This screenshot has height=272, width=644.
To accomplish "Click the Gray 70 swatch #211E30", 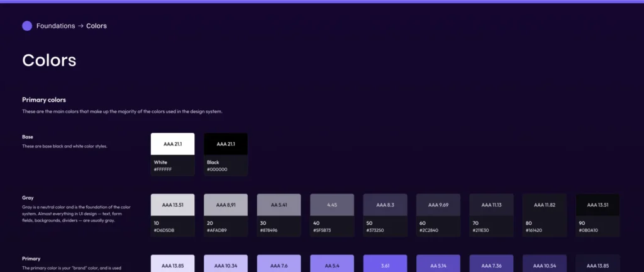I will [x=491, y=205].
